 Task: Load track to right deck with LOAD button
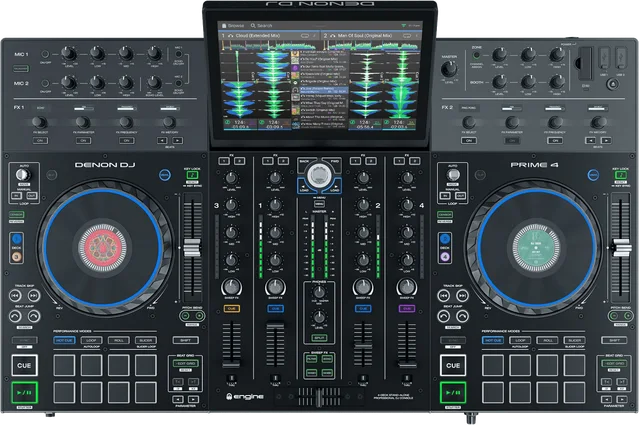pos(335,187)
